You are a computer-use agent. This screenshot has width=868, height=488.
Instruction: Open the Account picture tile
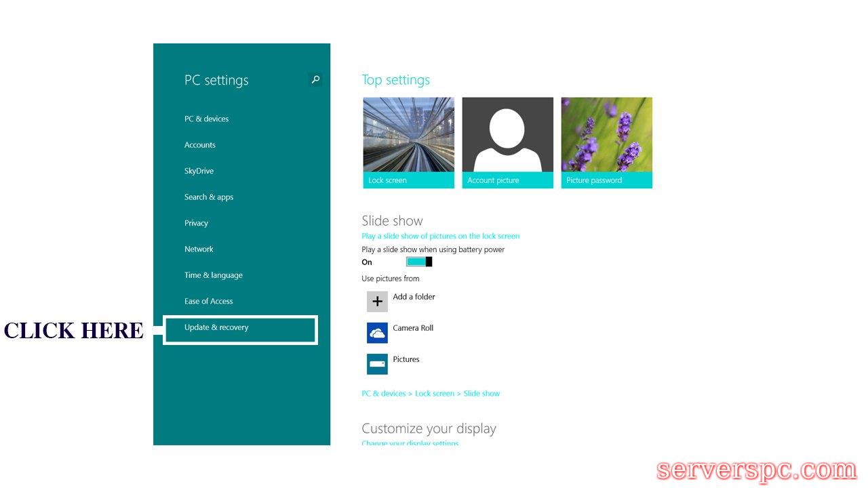pyautogui.click(x=507, y=143)
